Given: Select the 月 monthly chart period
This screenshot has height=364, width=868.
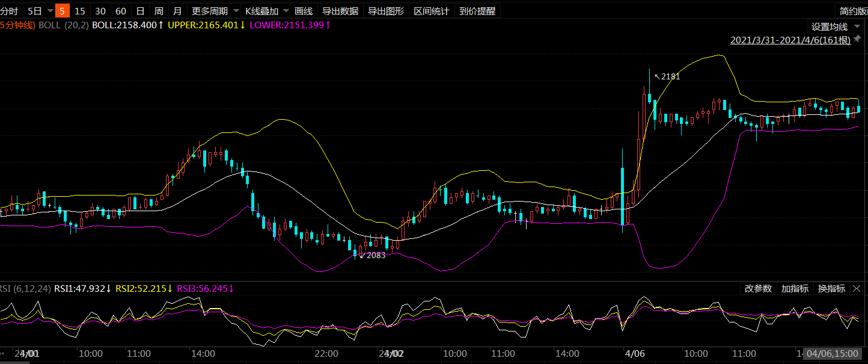Looking at the screenshot, I should click(x=177, y=11).
